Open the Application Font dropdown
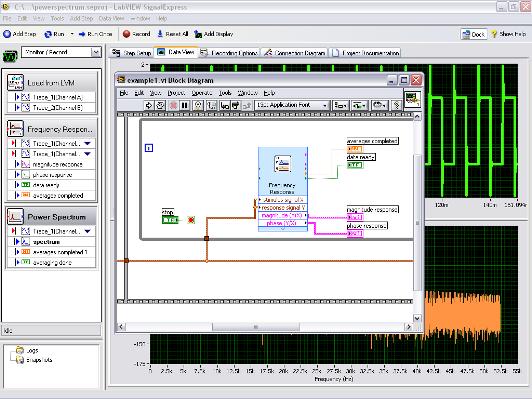The image size is (532, 399). (292, 105)
